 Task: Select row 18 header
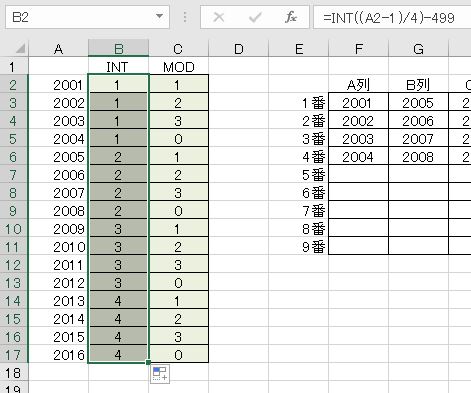point(13,373)
